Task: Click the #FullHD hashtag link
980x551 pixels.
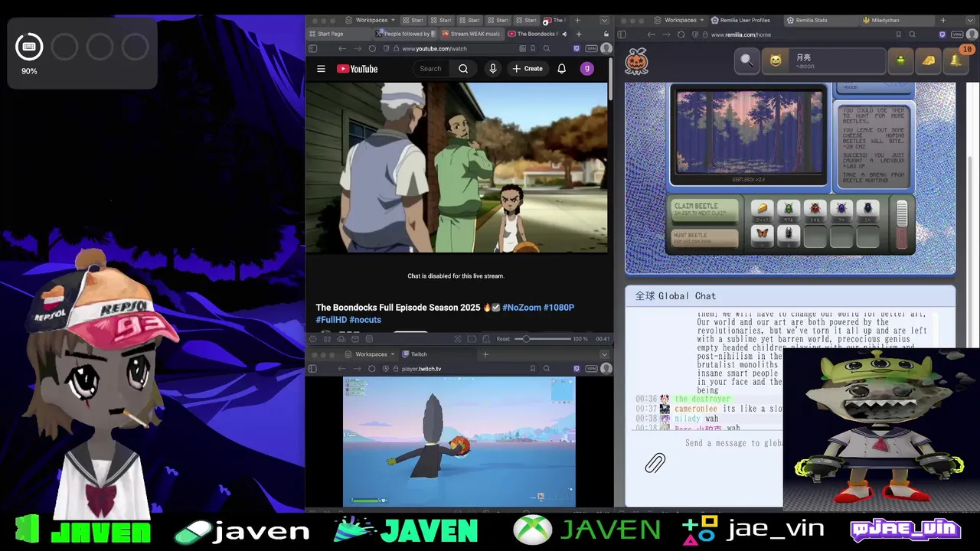Action: 331,320
